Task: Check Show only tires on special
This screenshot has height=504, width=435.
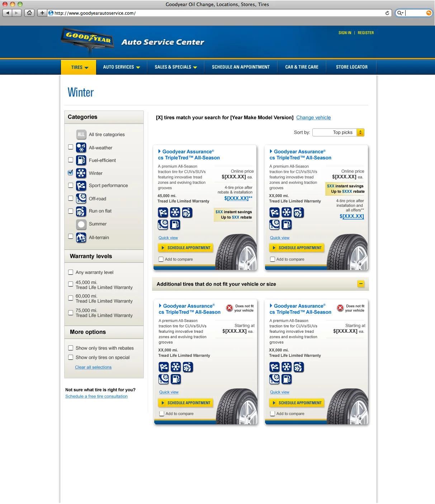Action: tap(71, 357)
